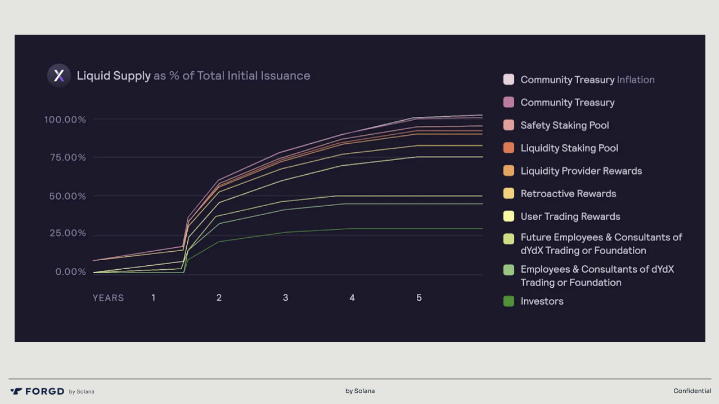Select the Investors legend label
This screenshot has width=719, height=404.
pos(543,301)
